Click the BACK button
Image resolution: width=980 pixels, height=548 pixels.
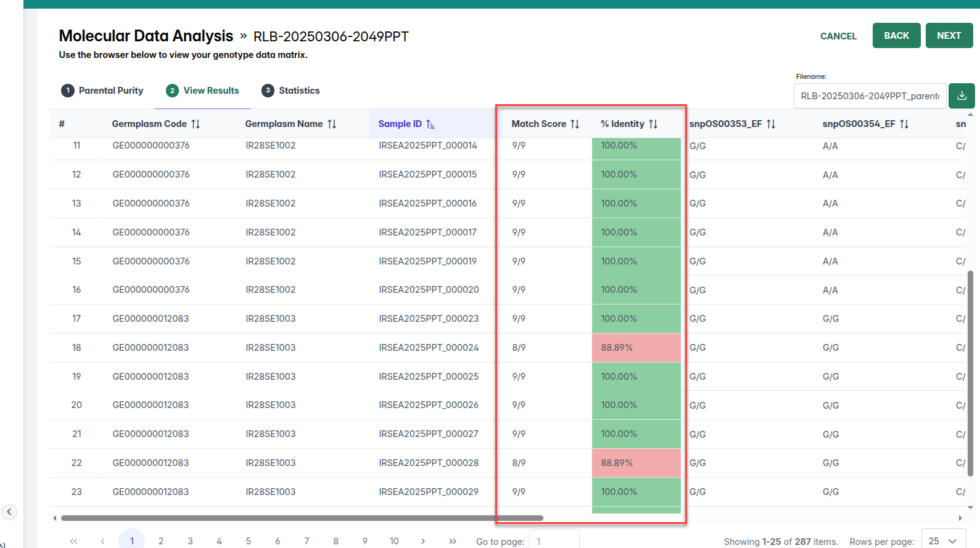pos(896,36)
